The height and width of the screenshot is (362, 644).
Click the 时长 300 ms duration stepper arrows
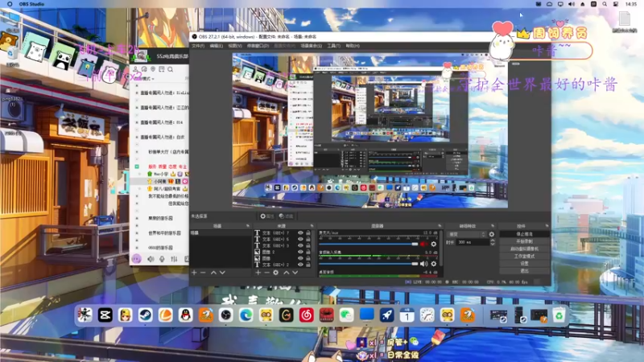[x=492, y=242]
